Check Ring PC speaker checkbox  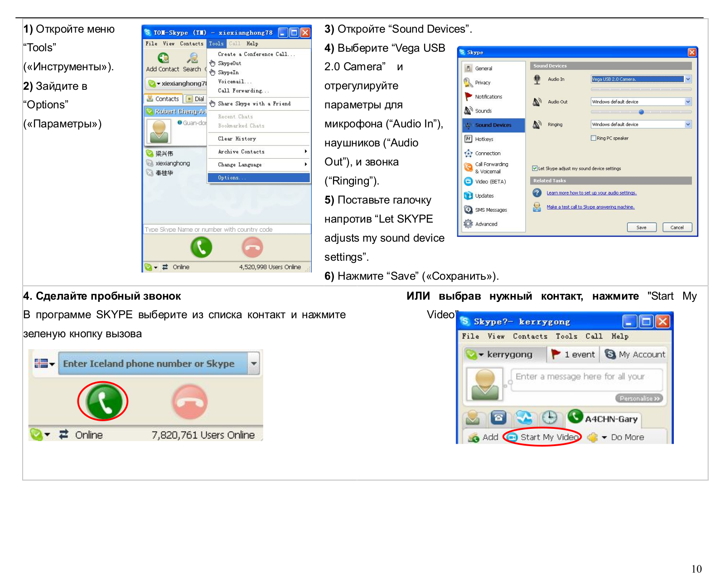(593, 138)
